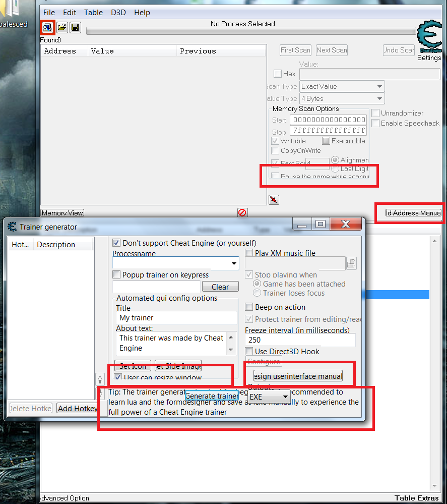
Task: Click the save floppy disk icon
Action: (x=75, y=28)
